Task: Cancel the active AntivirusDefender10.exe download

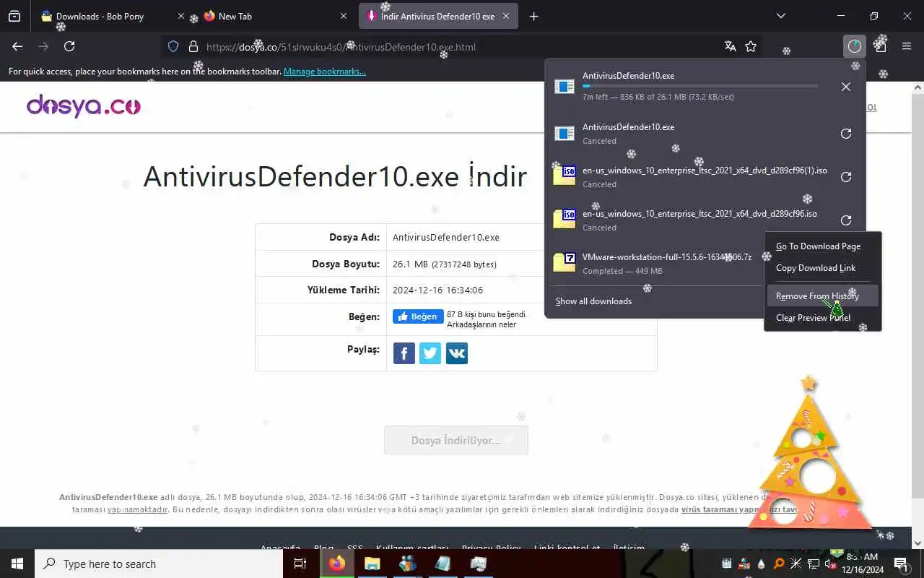Action: [x=846, y=87]
